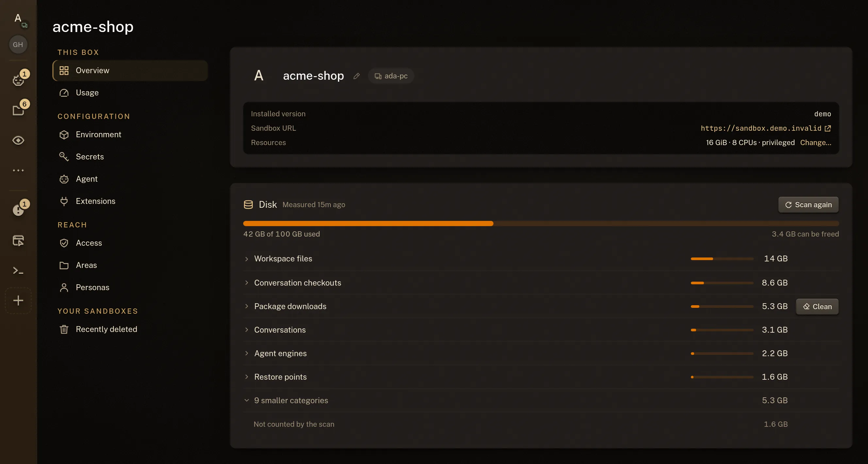
Task: Select the GH account avatar
Action: point(18,44)
